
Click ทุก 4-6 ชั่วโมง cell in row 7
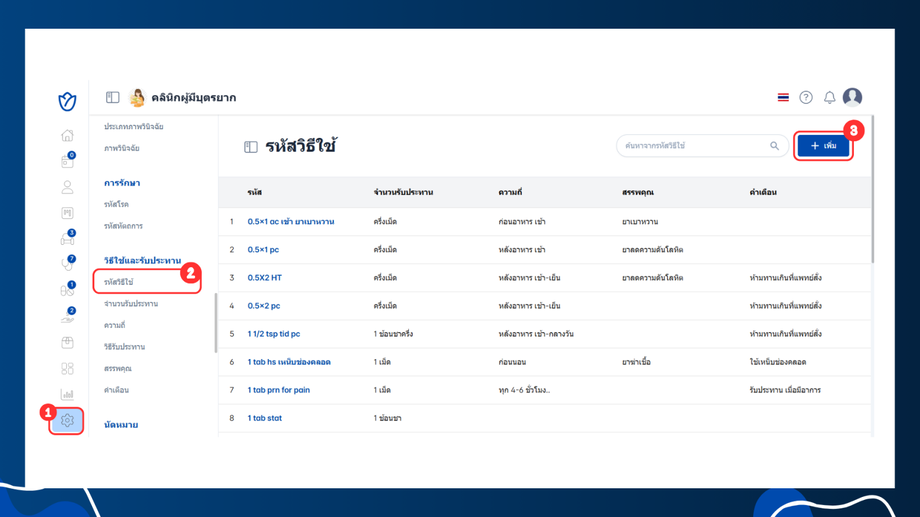pyautogui.click(x=524, y=390)
